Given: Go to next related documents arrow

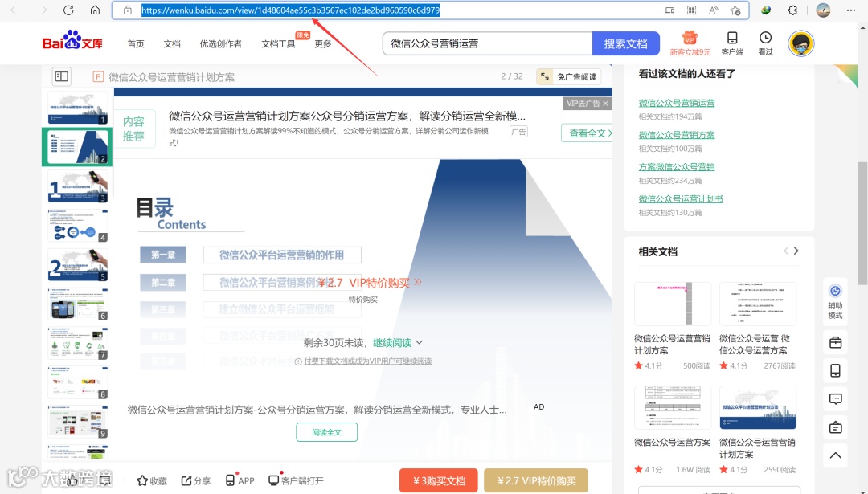Looking at the screenshot, I should click(796, 251).
